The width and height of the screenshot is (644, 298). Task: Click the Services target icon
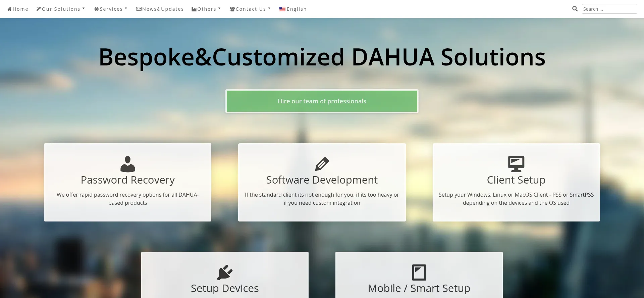(97, 9)
